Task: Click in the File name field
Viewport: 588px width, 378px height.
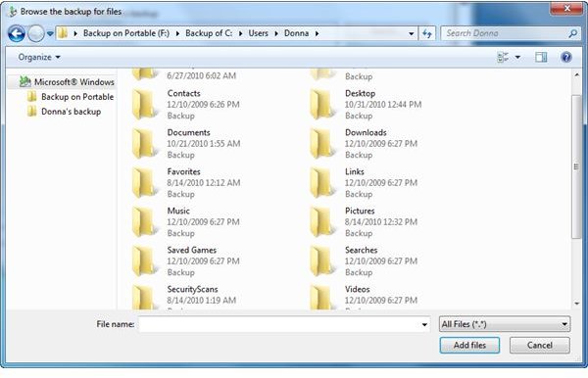Action: pos(279,324)
